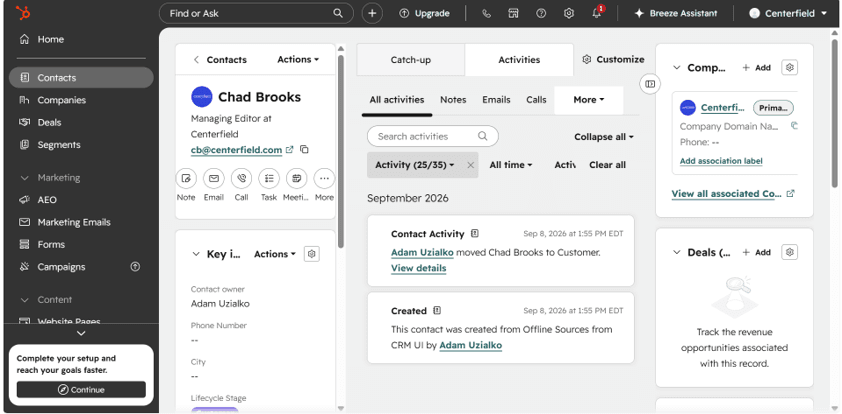This screenshot has width=842, height=414.
Task: Click the search magnifier icon in Find or Ask
Action: click(x=338, y=13)
